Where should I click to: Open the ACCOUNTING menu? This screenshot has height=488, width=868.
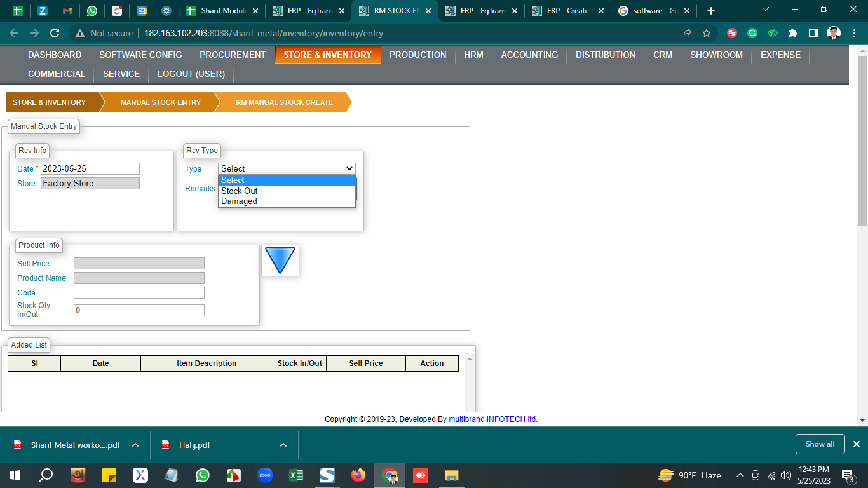click(529, 55)
